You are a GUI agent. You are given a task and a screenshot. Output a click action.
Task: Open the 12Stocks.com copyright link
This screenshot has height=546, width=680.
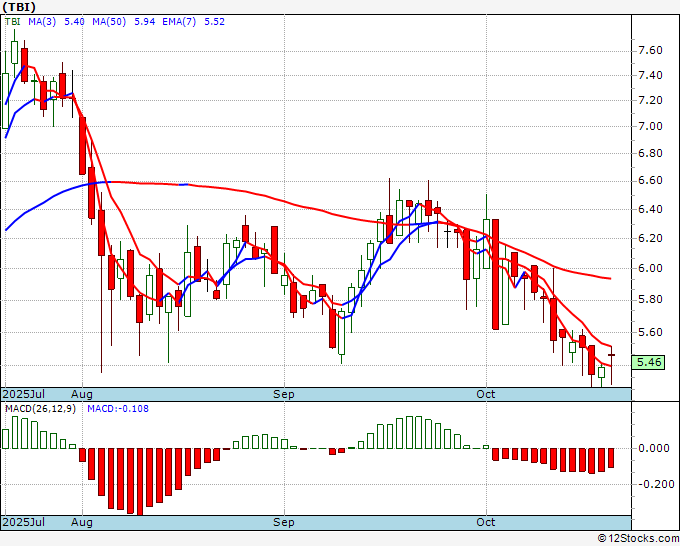point(638,539)
